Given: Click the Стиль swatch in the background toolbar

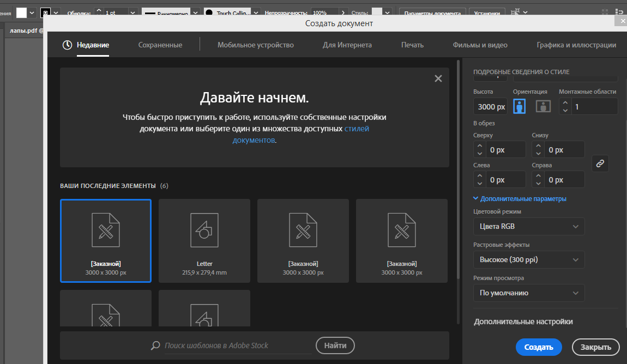Looking at the screenshot, I should tap(377, 13).
